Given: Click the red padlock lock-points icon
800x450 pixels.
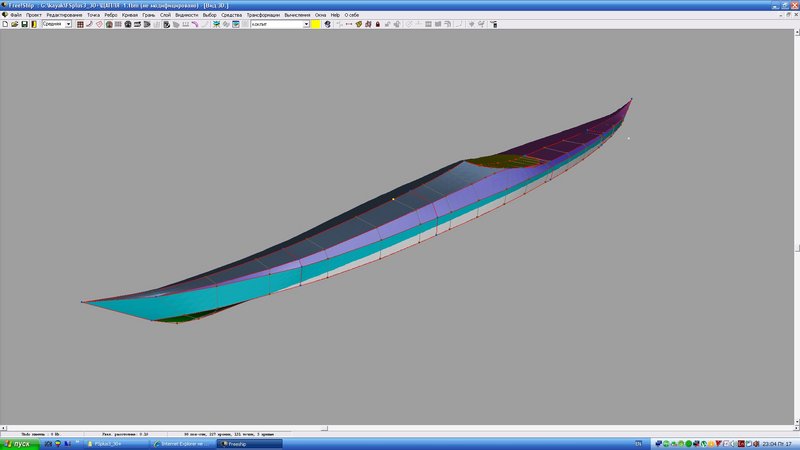Looking at the screenshot, I should (x=378, y=24).
